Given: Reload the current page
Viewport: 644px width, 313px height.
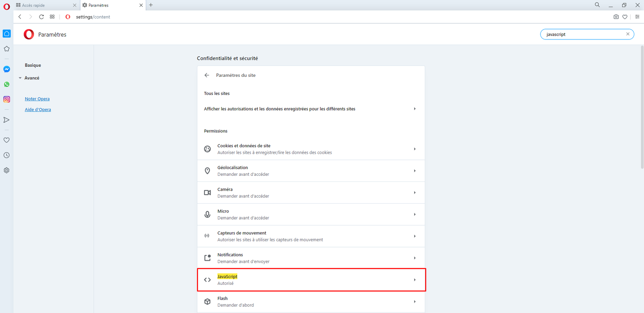Looking at the screenshot, I should click(x=41, y=17).
